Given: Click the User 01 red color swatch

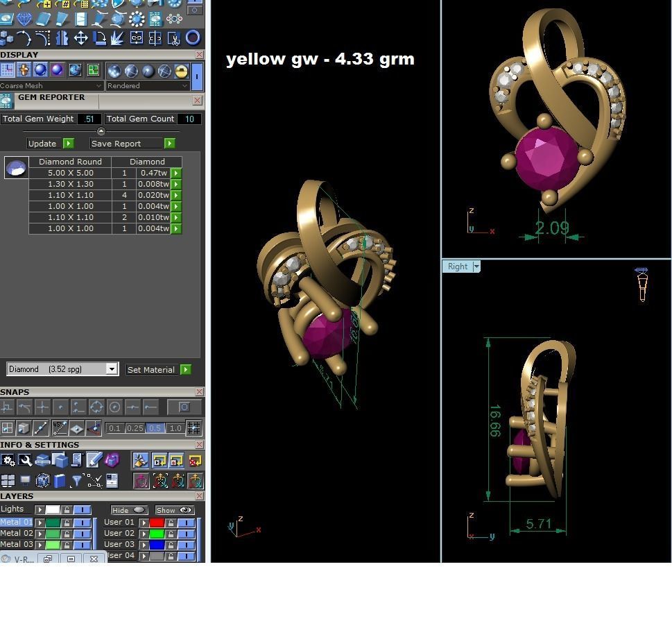Looking at the screenshot, I should point(157,523).
